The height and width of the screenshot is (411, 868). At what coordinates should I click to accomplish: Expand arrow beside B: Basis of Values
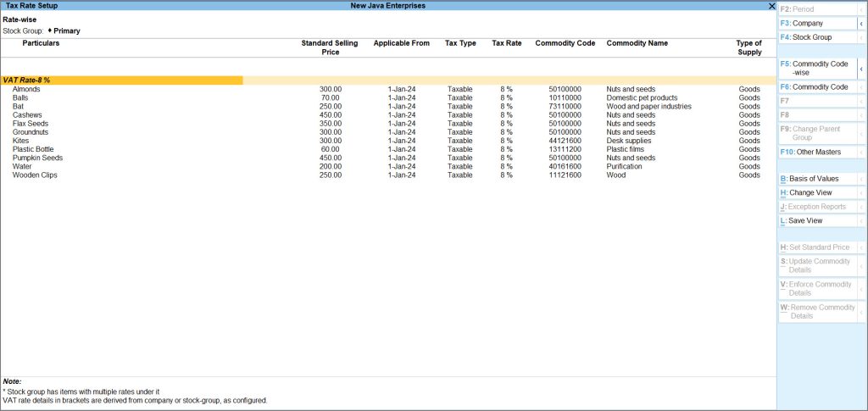coord(861,179)
